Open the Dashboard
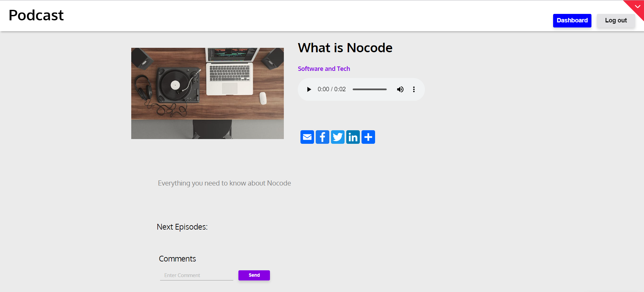Screen dimensions: 644x292 (x=572, y=21)
